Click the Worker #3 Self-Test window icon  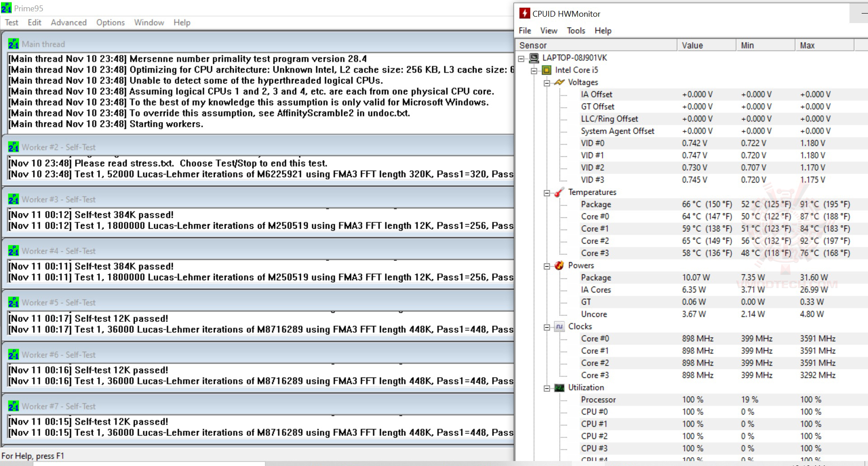click(x=14, y=199)
